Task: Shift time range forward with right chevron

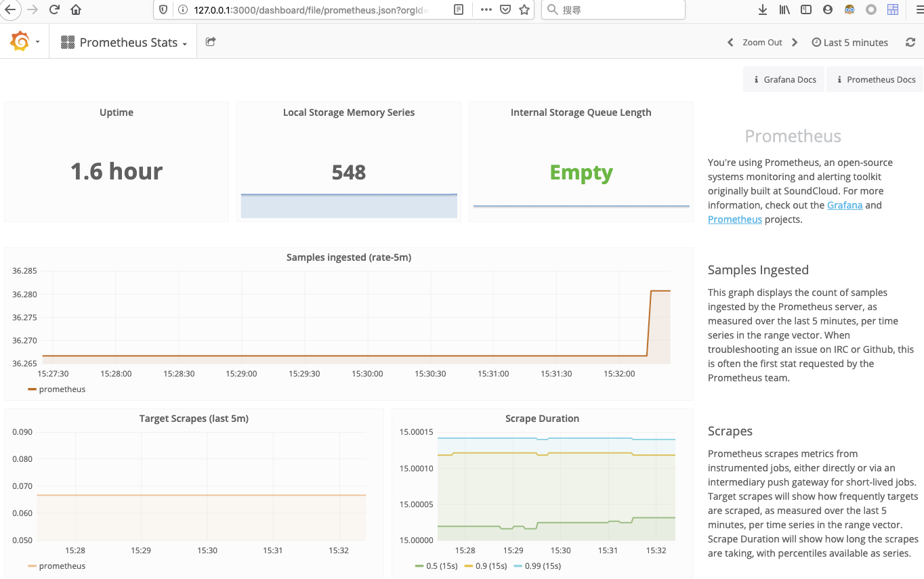Action: (x=795, y=42)
